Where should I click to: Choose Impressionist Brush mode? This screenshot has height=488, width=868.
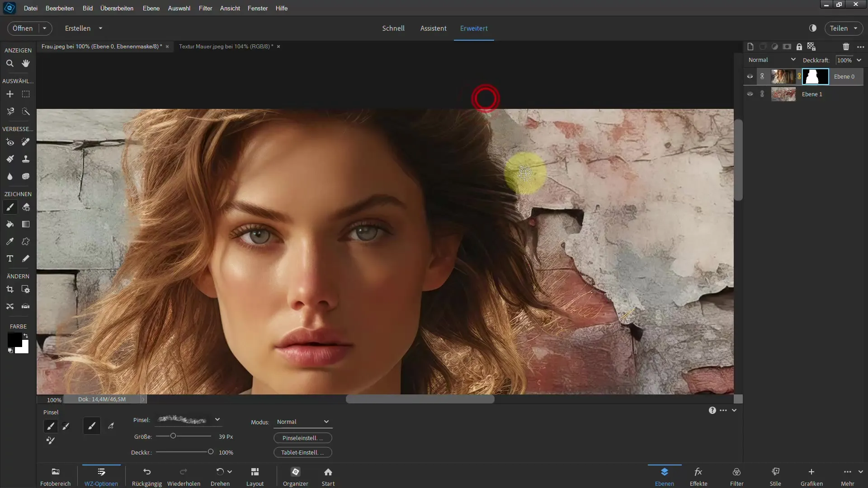(66, 426)
